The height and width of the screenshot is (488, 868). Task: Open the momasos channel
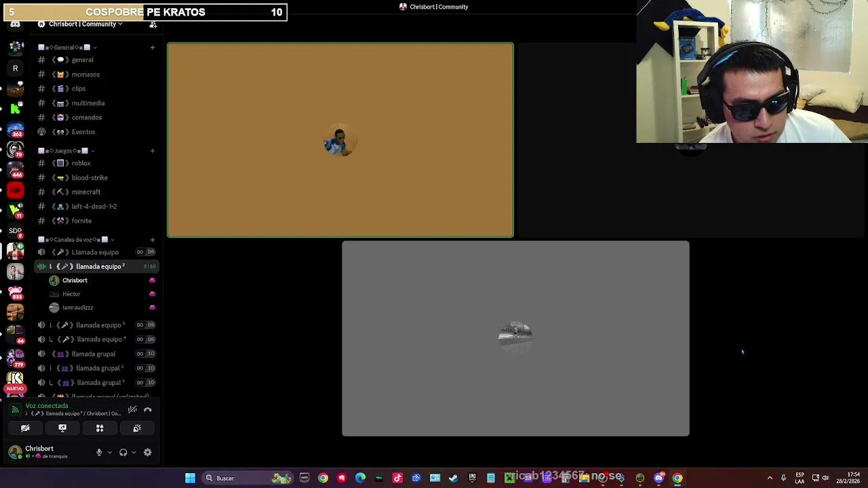tap(97, 75)
